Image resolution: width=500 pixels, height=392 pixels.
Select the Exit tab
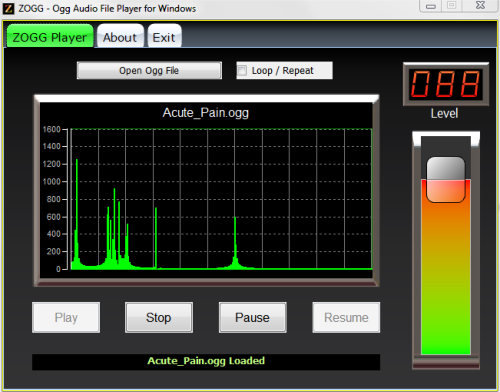tap(164, 36)
